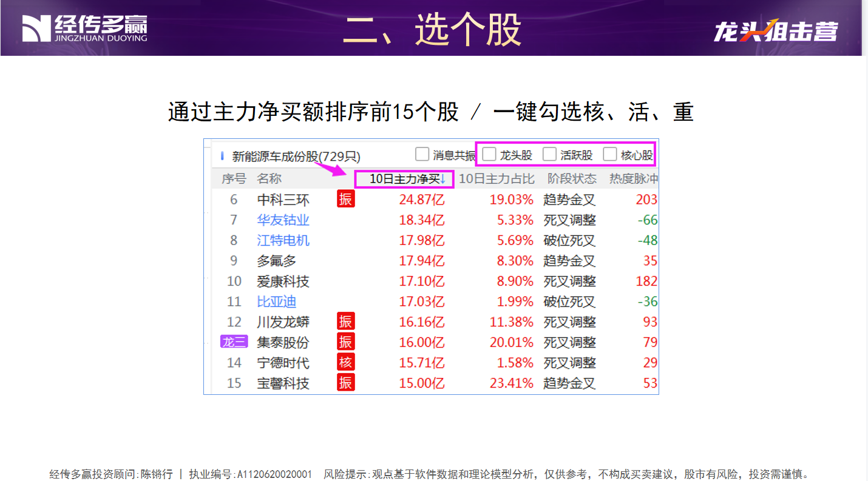
Task: Click the 16.00亿 net buy value
Action: coord(422,342)
